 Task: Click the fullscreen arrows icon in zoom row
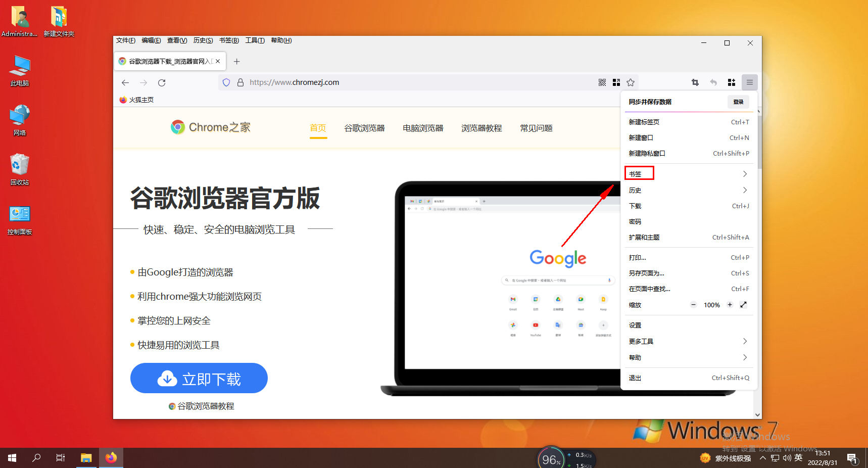(x=743, y=305)
